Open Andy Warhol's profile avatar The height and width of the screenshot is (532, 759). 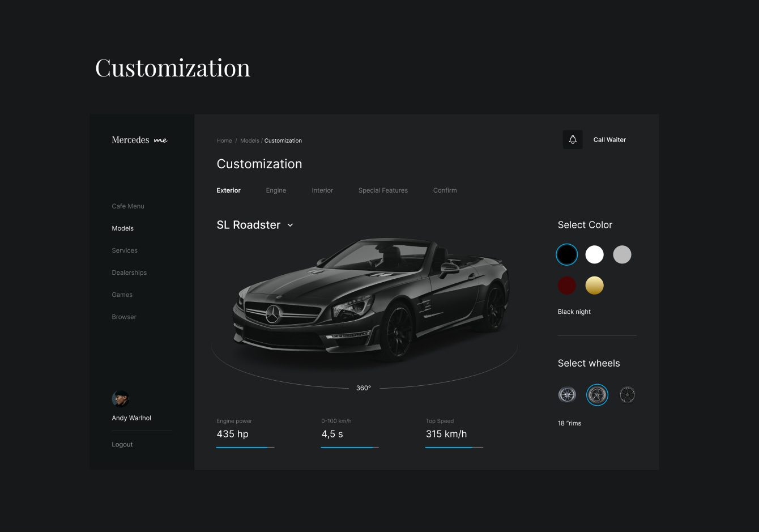pyautogui.click(x=121, y=399)
